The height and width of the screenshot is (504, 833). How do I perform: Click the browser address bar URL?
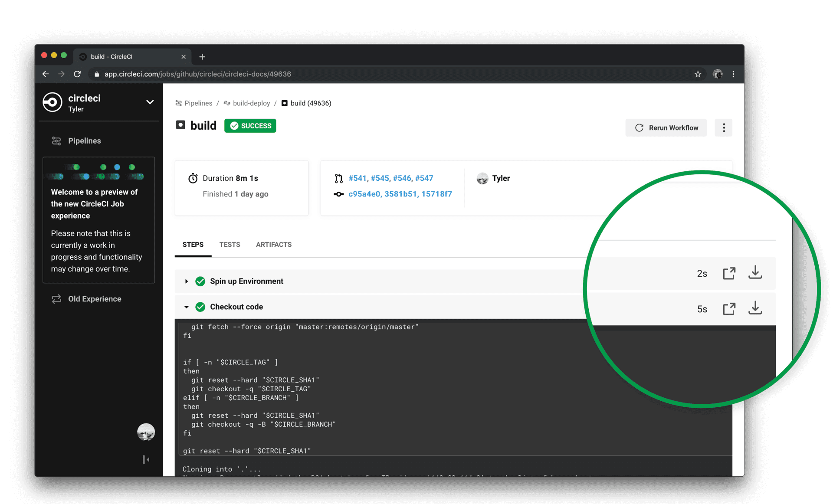(198, 74)
